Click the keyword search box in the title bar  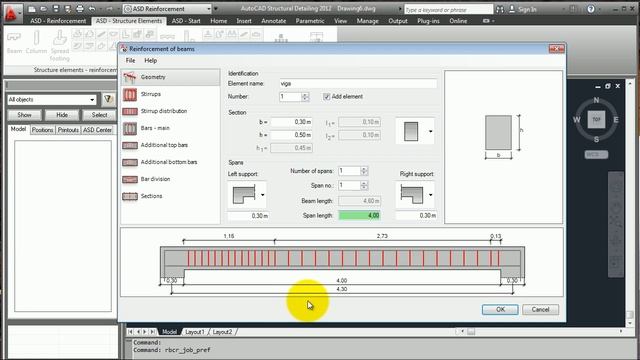449,9
